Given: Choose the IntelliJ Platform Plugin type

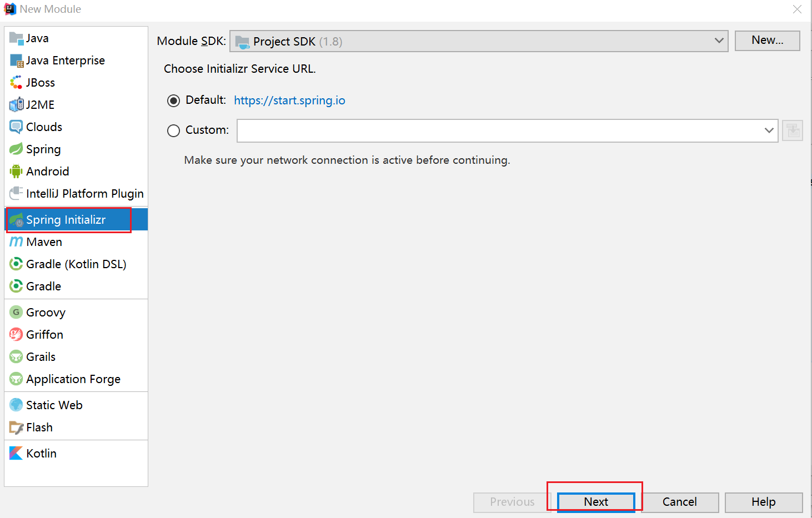Looking at the screenshot, I should (x=84, y=193).
